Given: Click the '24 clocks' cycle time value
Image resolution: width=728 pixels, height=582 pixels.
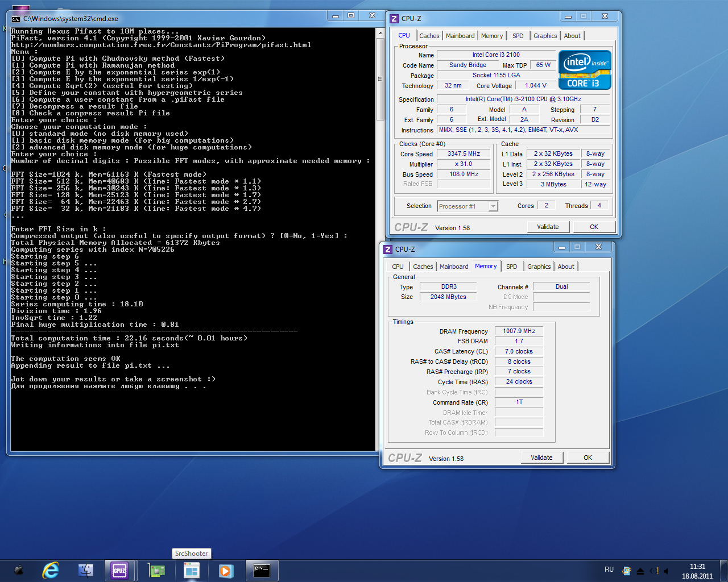Looking at the screenshot, I should tap(519, 382).
